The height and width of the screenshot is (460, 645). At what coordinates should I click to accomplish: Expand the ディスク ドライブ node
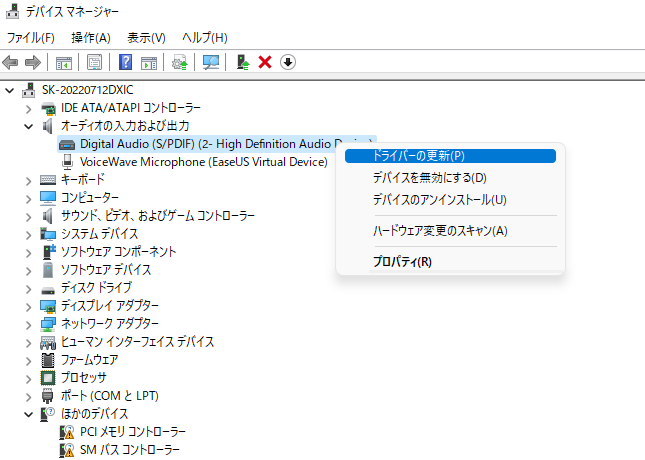pyautogui.click(x=28, y=289)
